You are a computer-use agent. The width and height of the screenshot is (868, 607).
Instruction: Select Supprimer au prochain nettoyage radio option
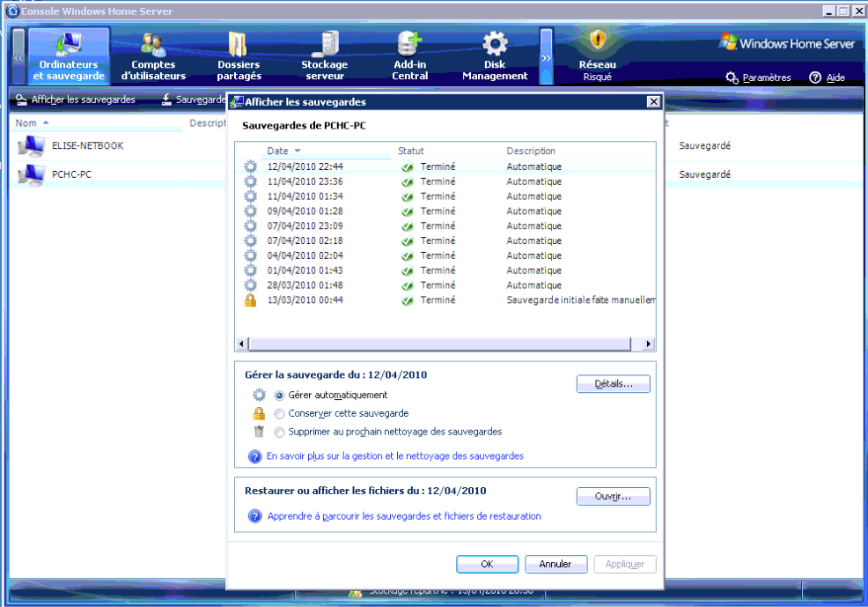(x=279, y=432)
